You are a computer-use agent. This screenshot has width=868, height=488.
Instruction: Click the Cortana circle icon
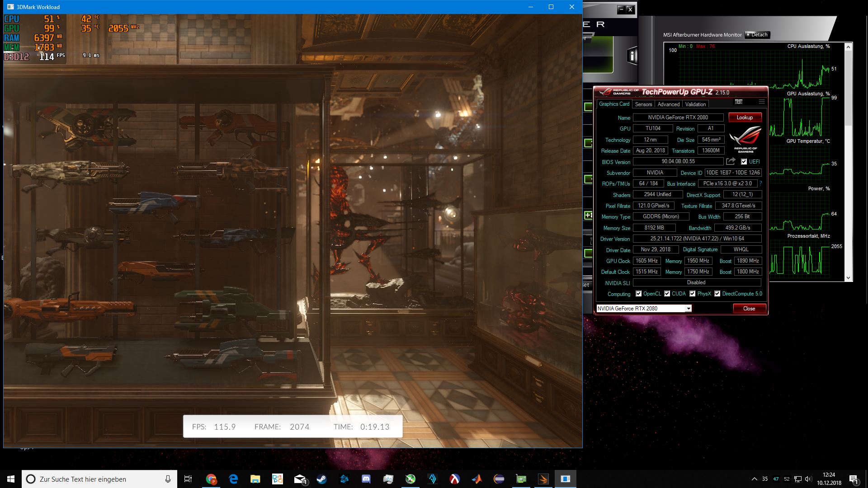click(x=31, y=479)
